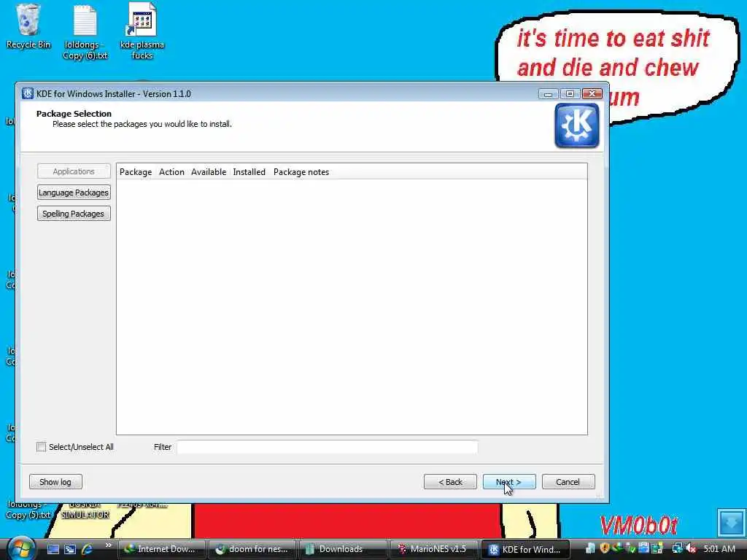Click the network tray icon beside volume

coord(676,548)
